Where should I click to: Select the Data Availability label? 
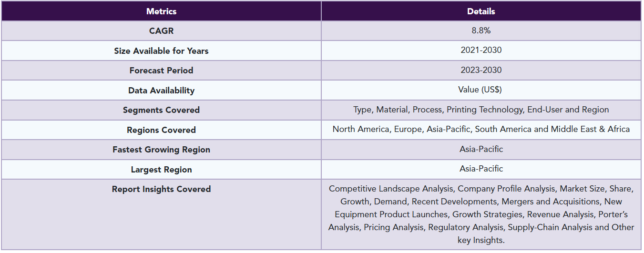161,91
